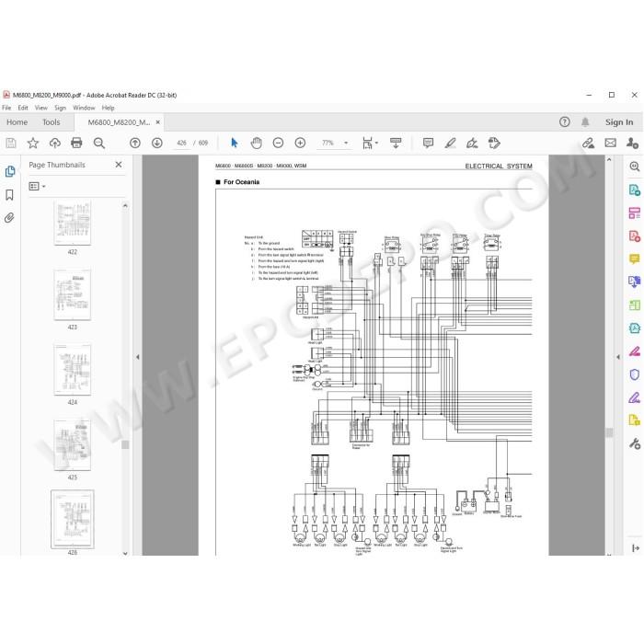The image size is (644, 644).
Task: Click the Zoom in plus icon
Action: [x=300, y=143]
